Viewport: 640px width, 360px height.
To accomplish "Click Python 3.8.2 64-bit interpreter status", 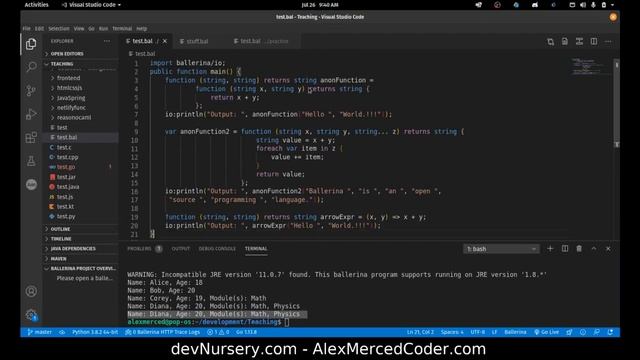I will coord(95,332).
